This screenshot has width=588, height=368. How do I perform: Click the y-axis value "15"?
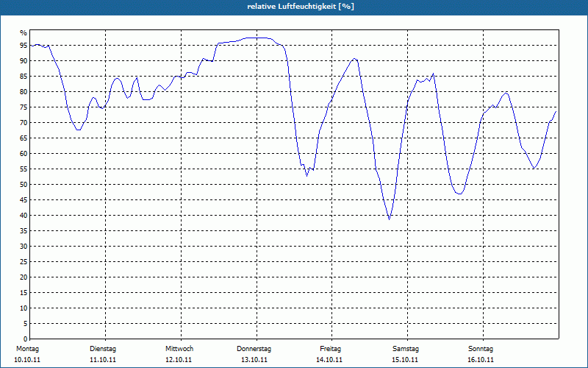(x=24, y=292)
